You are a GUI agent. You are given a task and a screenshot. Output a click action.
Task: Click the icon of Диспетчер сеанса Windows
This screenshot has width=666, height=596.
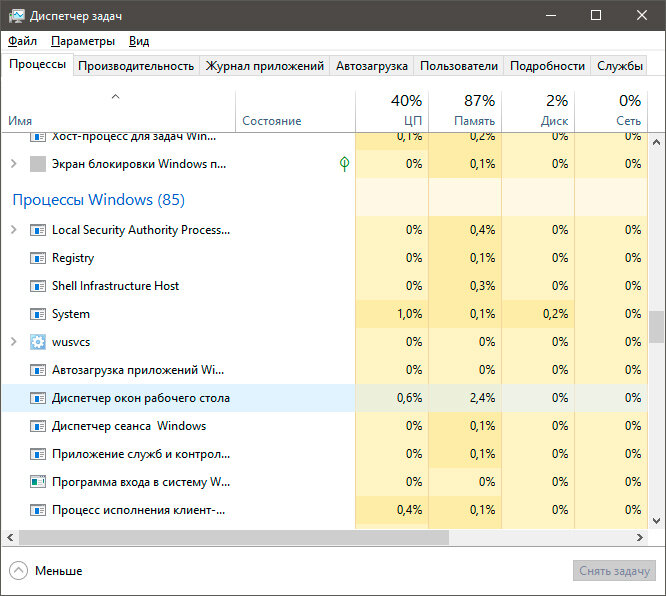(38, 427)
